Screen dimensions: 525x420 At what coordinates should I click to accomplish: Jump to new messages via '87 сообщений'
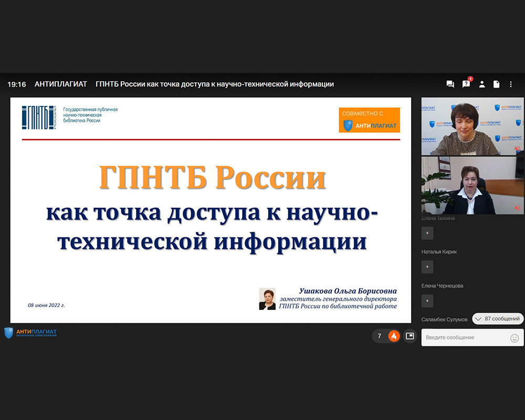[498, 319]
